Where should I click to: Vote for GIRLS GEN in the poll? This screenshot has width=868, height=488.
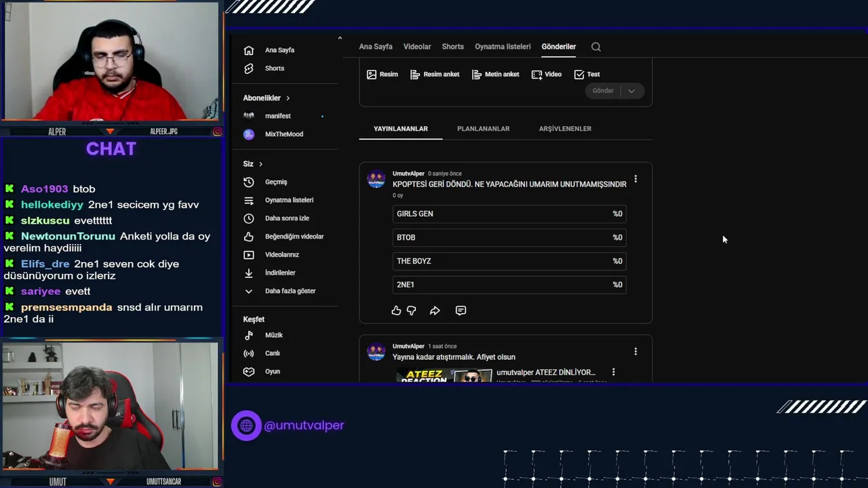(509, 213)
